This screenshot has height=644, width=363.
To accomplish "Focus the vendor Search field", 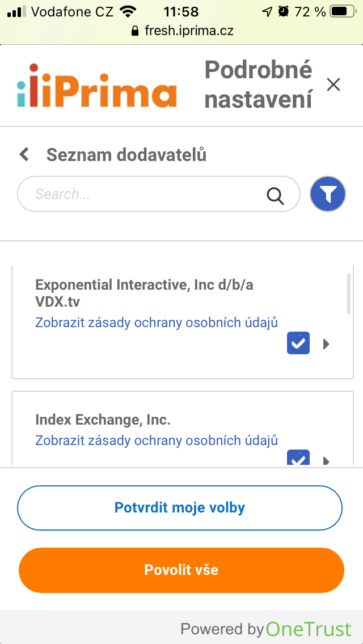I will pos(147,194).
